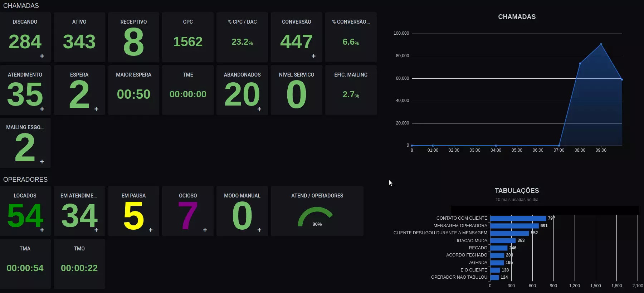Click the % CONVERSÃO... value 6.6%
This screenshot has height=293, width=644.
(x=351, y=42)
